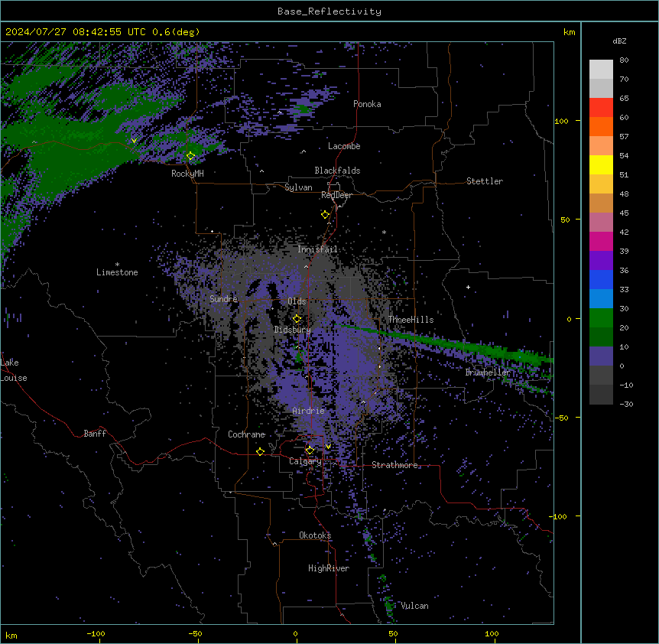Click the Stettler label
This screenshot has height=644, width=659.
pos(485,181)
